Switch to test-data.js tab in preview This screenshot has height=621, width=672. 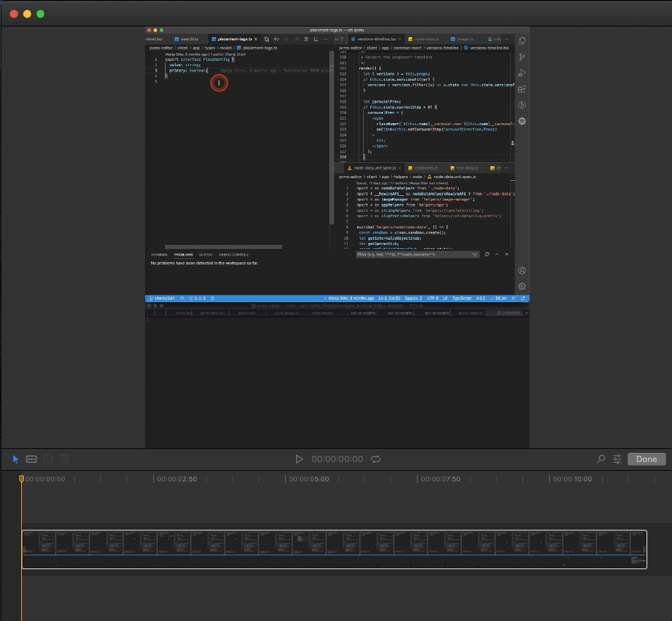[x=465, y=168]
